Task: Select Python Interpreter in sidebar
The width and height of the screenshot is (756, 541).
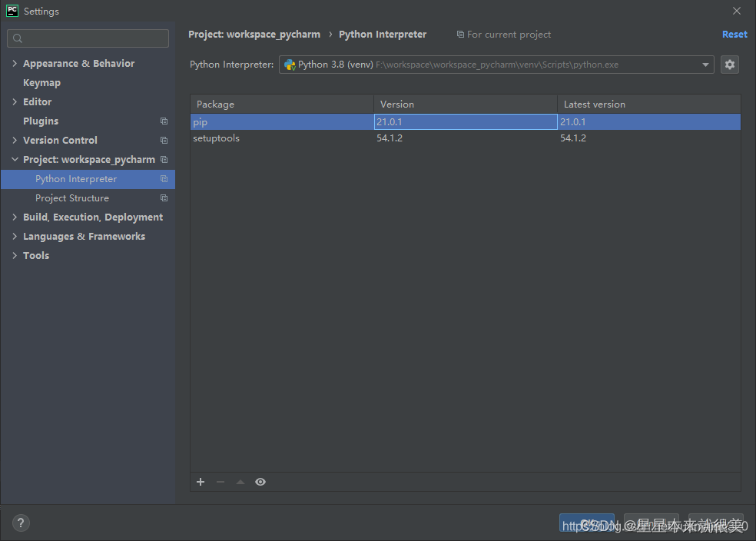Action: [x=88, y=179]
